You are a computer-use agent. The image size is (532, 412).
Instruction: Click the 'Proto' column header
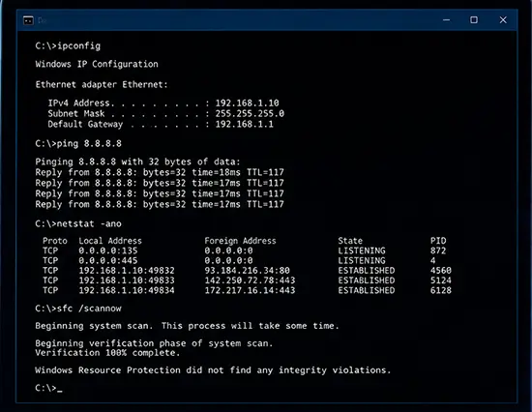coord(55,241)
